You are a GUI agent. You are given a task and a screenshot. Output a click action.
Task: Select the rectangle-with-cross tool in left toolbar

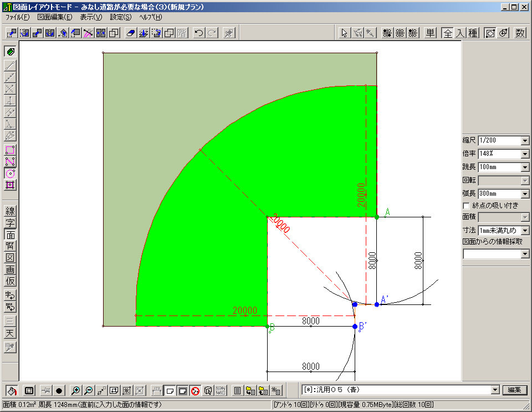click(10, 185)
